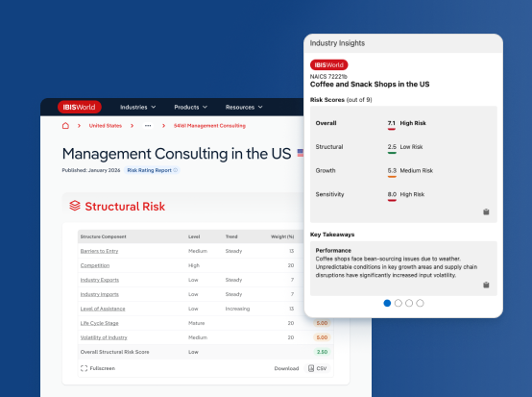This screenshot has height=397, width=532.
Task: Copy risk scores with clipboard icon
Action: point(486,211)
